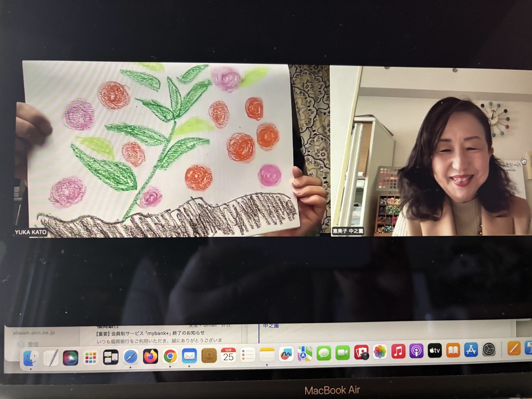The width and height of the screenshot is (532, 399).
Task: Open the Notes app
Action: click(x=267, y=354)
